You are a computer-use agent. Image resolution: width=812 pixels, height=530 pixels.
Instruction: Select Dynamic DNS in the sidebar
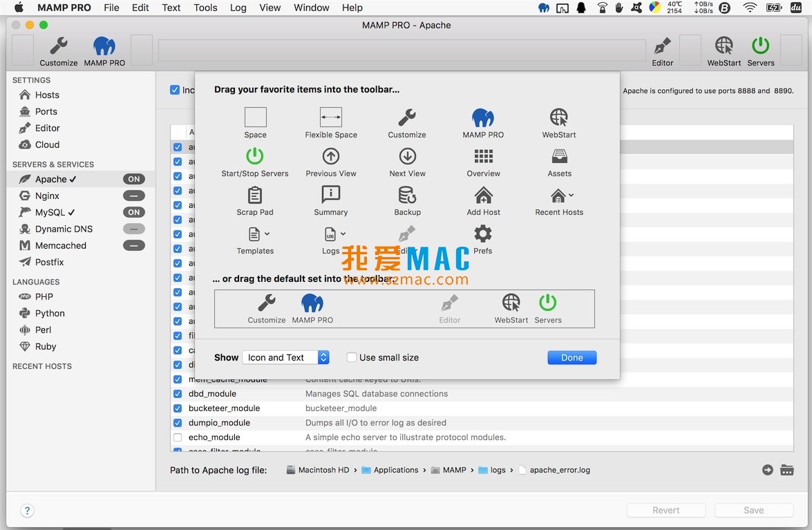tap(64, 229)
